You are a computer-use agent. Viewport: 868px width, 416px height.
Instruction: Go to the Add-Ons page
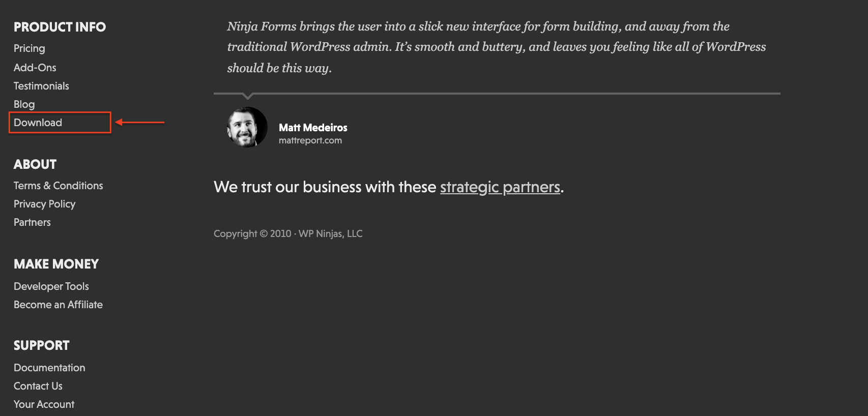tap(35, 68)
